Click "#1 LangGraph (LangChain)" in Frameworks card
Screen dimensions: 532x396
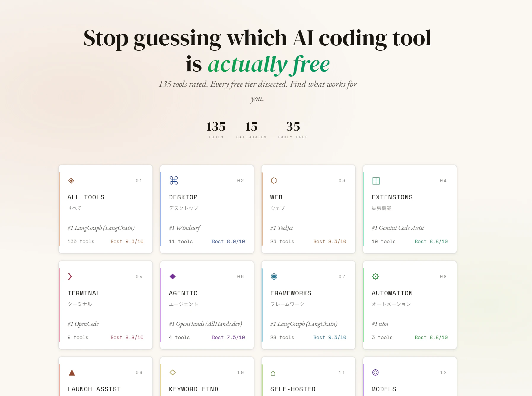tap(304, 324)
